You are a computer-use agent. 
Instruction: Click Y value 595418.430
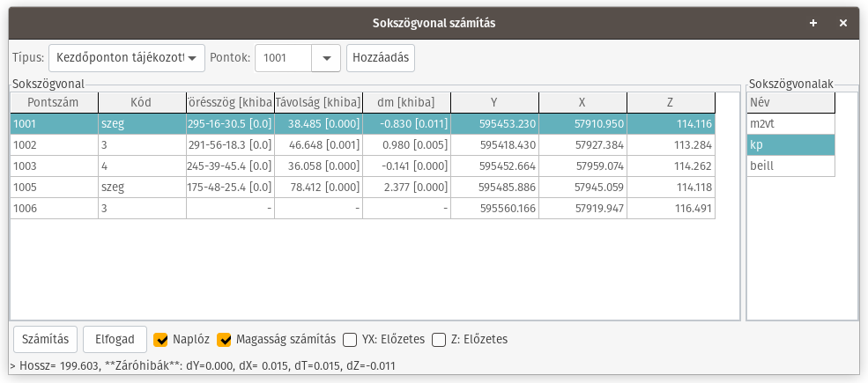click(494, 145)
